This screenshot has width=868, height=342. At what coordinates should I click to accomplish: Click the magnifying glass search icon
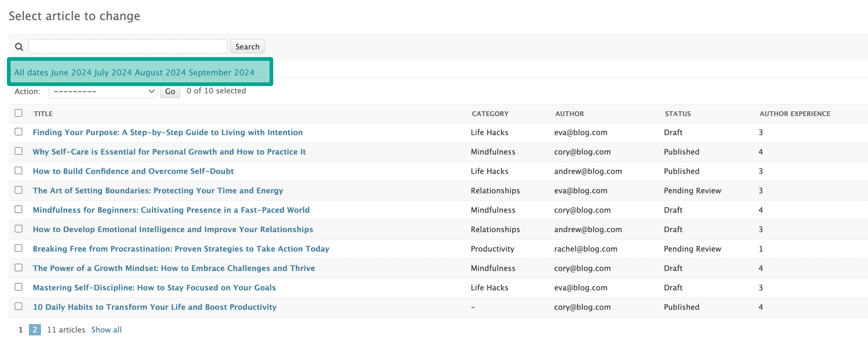click(19, 47)
